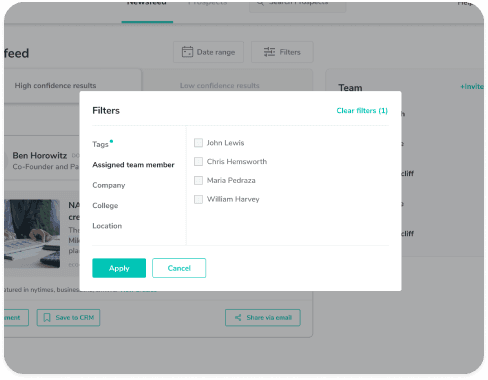
Task: Click John Lewis name label
Action: (x=225, y=143)
